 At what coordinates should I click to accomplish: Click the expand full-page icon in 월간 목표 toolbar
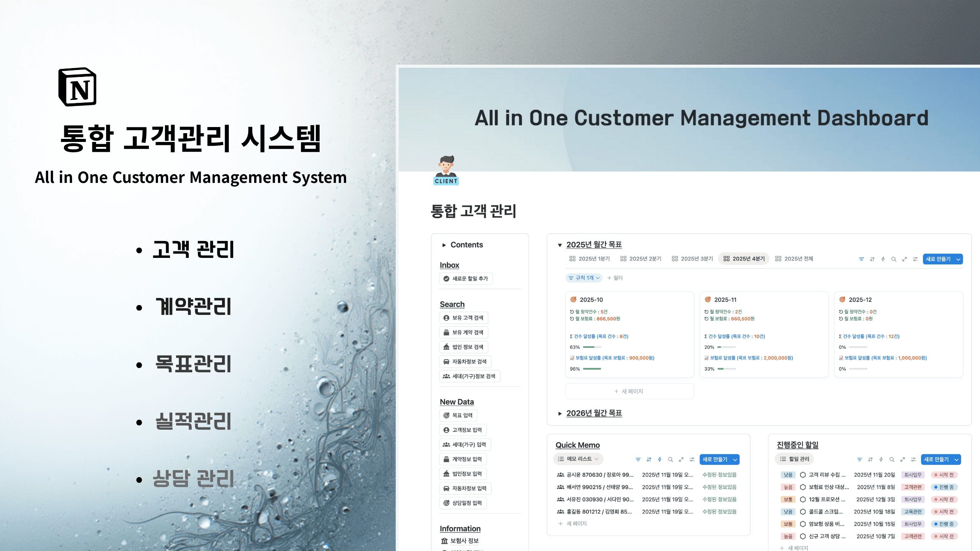pyautogui.click(x=904, y=259)
